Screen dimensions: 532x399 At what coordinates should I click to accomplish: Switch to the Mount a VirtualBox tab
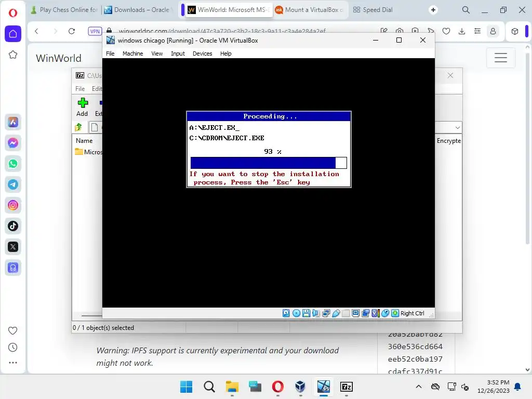point(310,10)
